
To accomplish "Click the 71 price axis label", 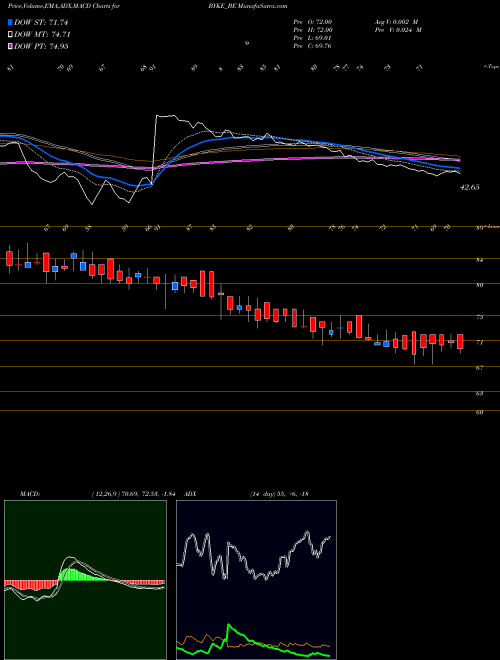I will coord(479,343).
